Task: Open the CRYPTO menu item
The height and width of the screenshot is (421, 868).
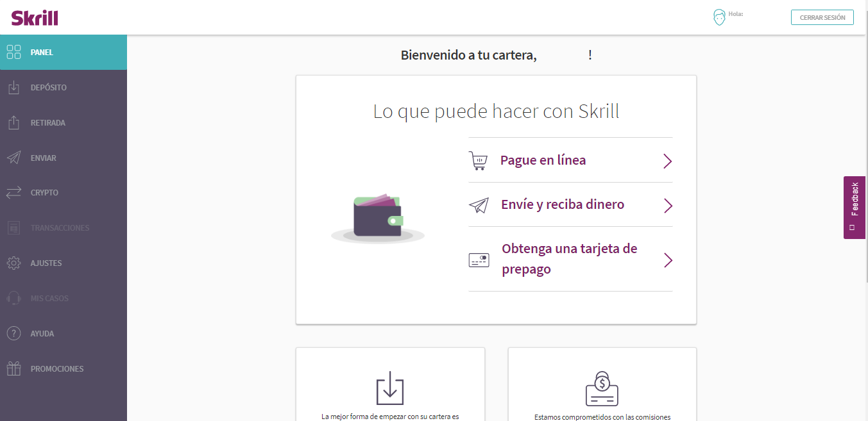Action: (x=64, y=192)
